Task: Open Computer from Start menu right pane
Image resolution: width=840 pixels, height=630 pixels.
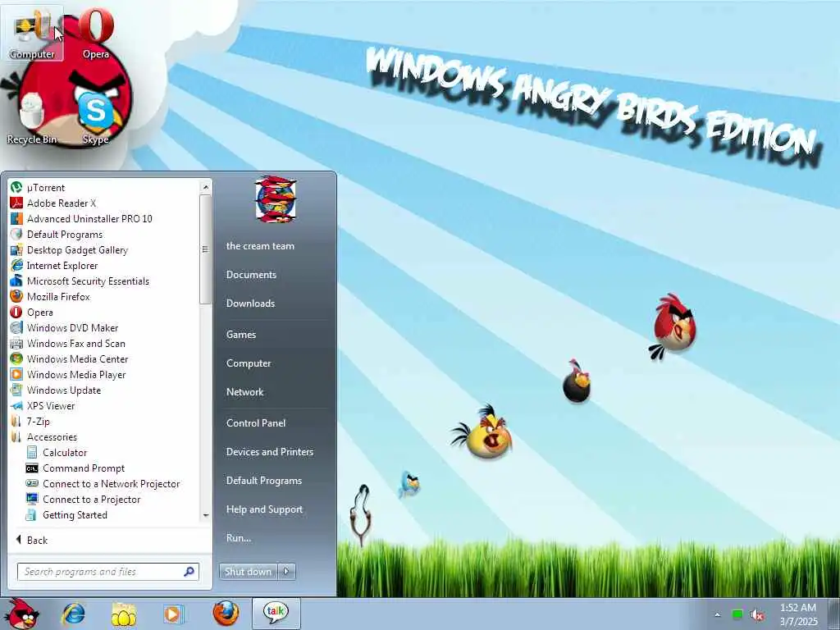Action: coord(249,363)
